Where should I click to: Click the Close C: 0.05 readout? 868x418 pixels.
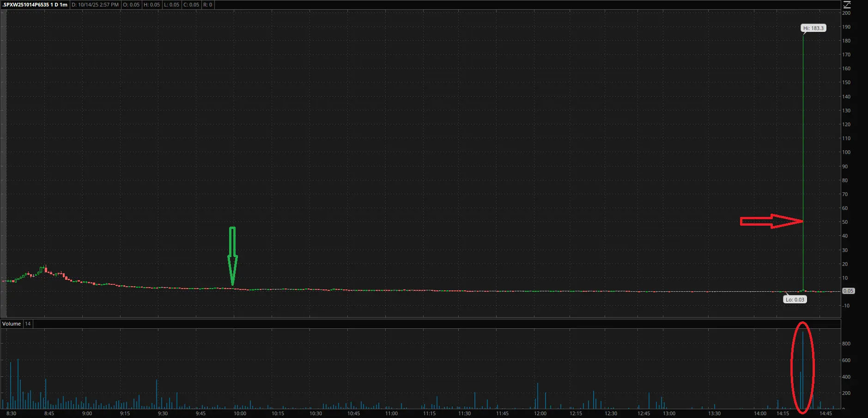click(191, 5)
